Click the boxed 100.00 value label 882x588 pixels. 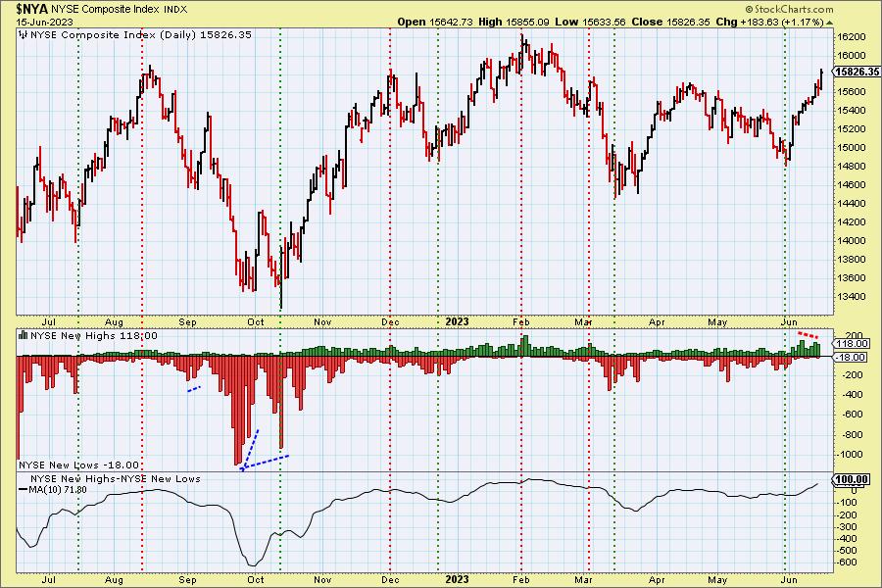pos(853,479)
